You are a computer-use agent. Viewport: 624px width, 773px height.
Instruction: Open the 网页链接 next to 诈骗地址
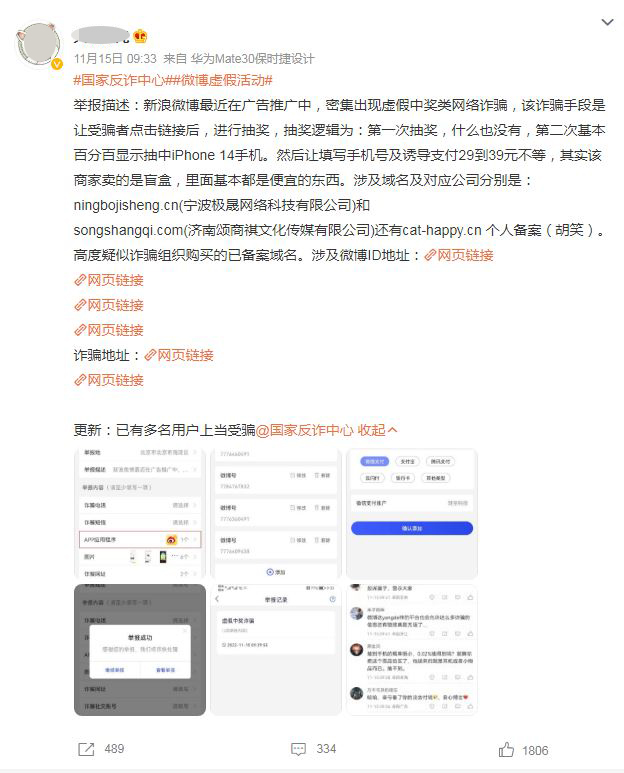[x=179, y=355]
